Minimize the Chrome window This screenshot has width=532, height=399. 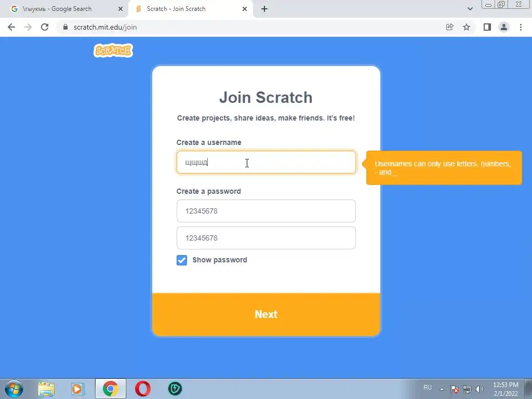(x=488, y=5)
